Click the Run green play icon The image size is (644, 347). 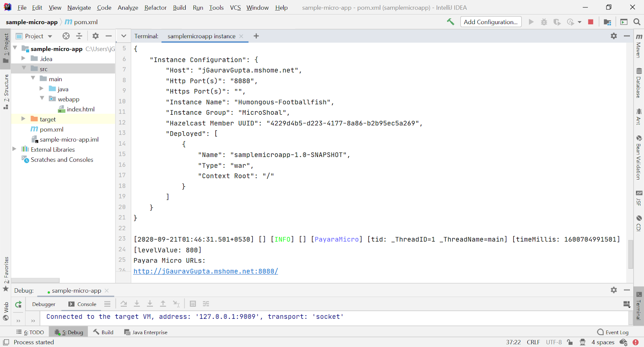click(531, 22)
